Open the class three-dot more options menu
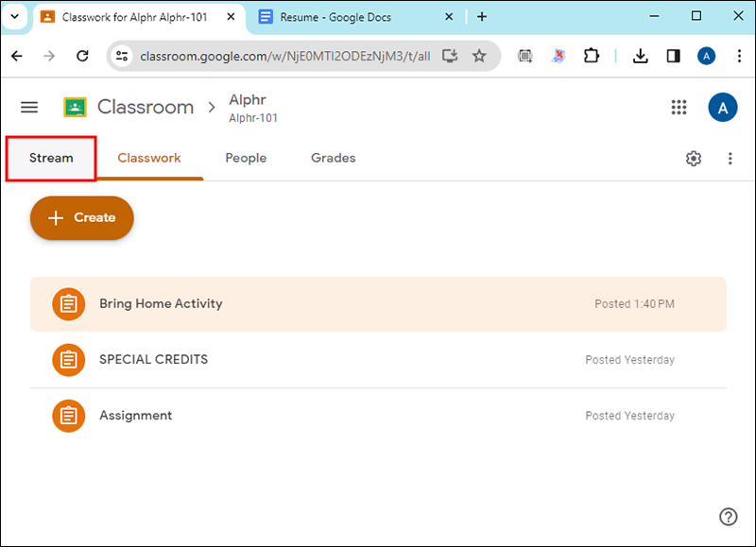The image size is (756, 547). click(730, 159)
